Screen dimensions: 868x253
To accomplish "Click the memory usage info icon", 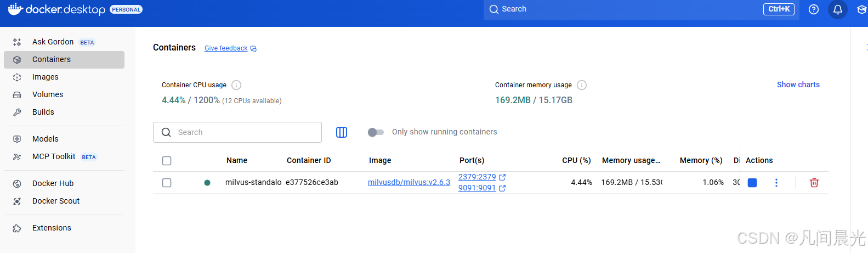I will [582, 85].
